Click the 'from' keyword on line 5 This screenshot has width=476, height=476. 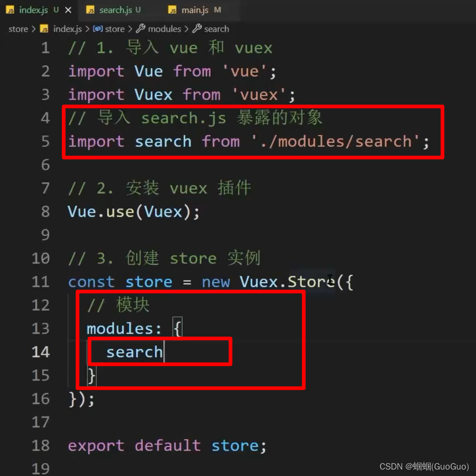221,141
